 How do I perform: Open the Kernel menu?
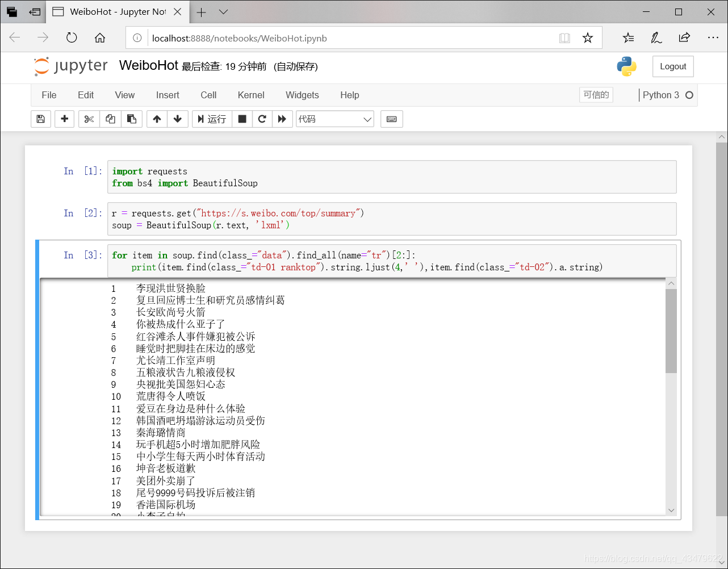[251, 95]
